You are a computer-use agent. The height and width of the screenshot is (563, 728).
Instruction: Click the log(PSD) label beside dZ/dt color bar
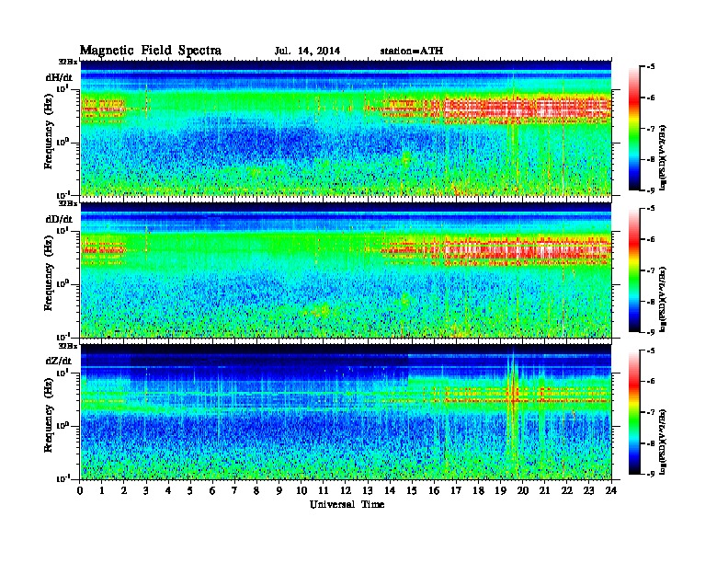pyautogui.click(x=663, y=442)
